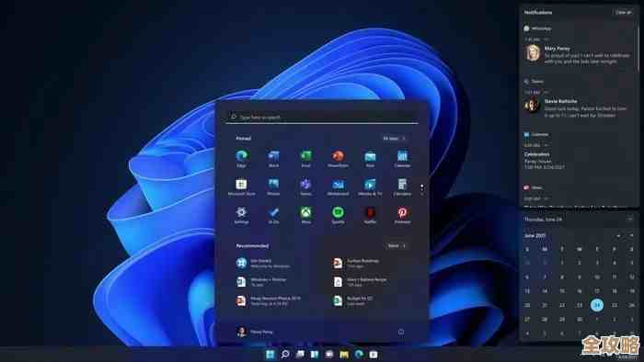The image size is (644, 362).
Task: Start PowerPoint from pinned apps
Action: pyautogui.click(x=338, y=158)
